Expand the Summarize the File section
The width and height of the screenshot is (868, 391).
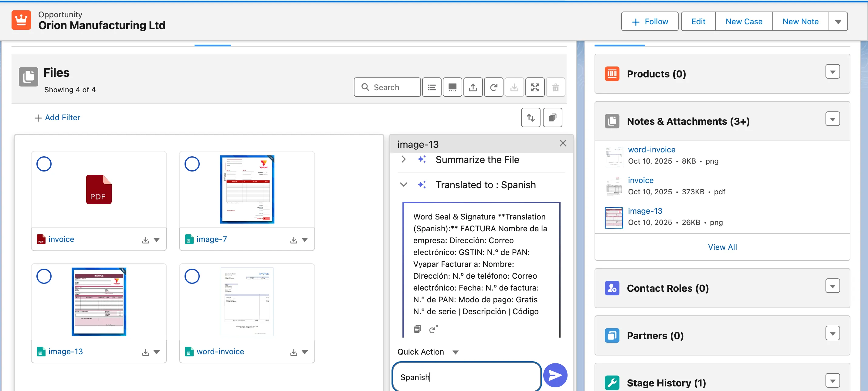point(403,159)
